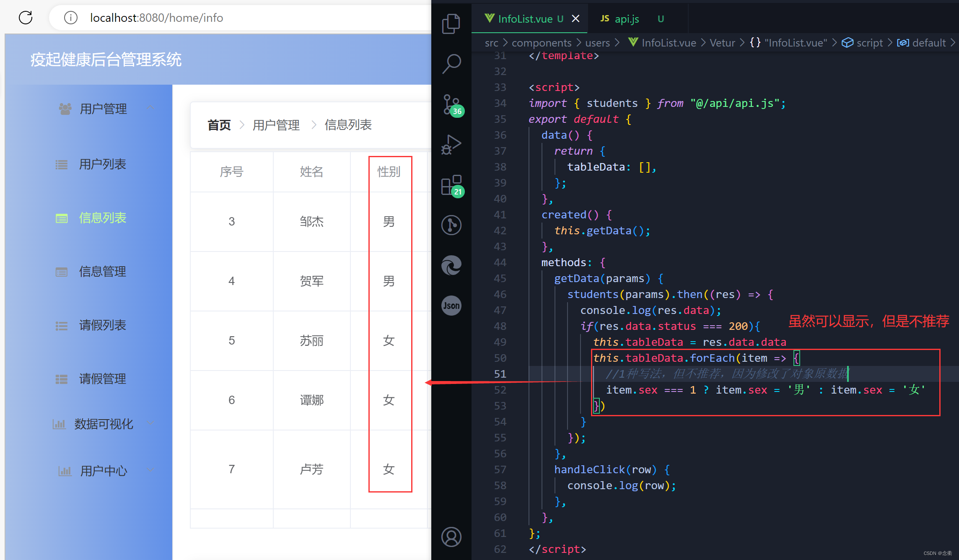Click the 首页 breadcrumb link
Image resolution: width=959 pixels, height=560 pixels.
click(219, 125)
